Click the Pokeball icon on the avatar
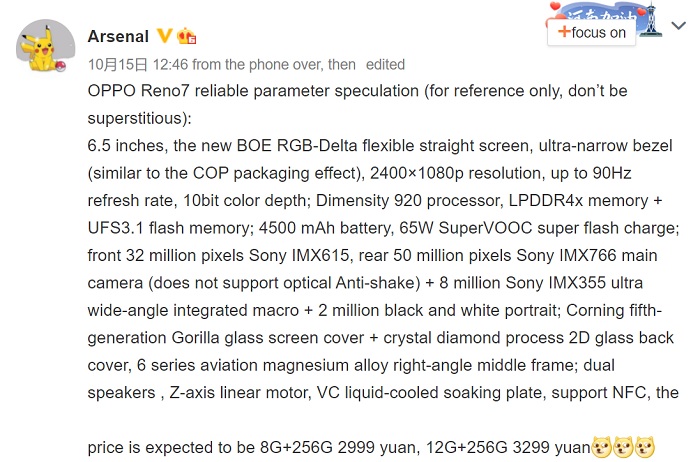 click(x=61, y=67)
